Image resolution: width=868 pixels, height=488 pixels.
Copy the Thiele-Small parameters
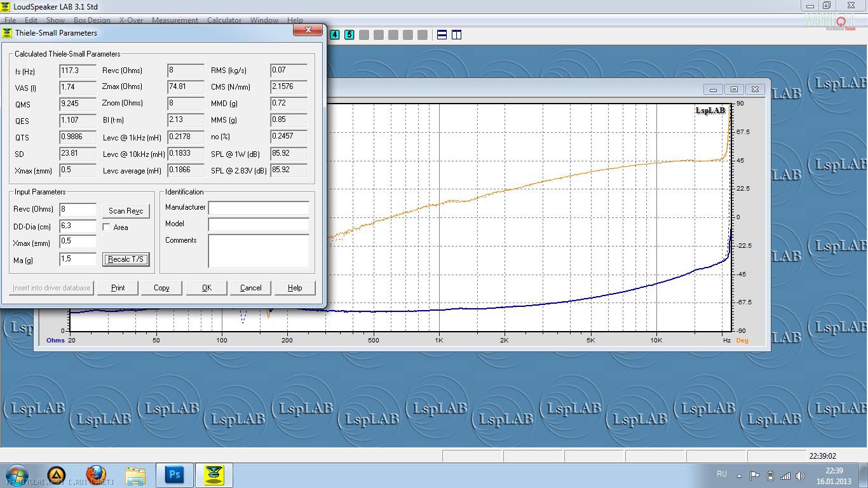click(x=161, y=288)
